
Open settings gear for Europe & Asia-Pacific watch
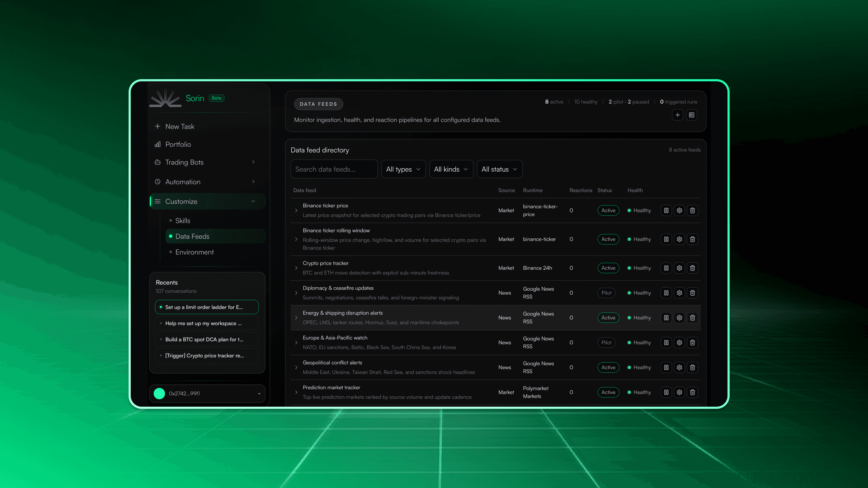tap(679, 342)
